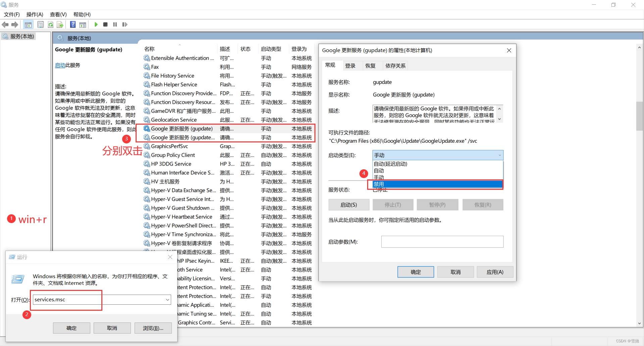
Task: Open the 文件(F) menu
Action: click(x=12, y=14)
